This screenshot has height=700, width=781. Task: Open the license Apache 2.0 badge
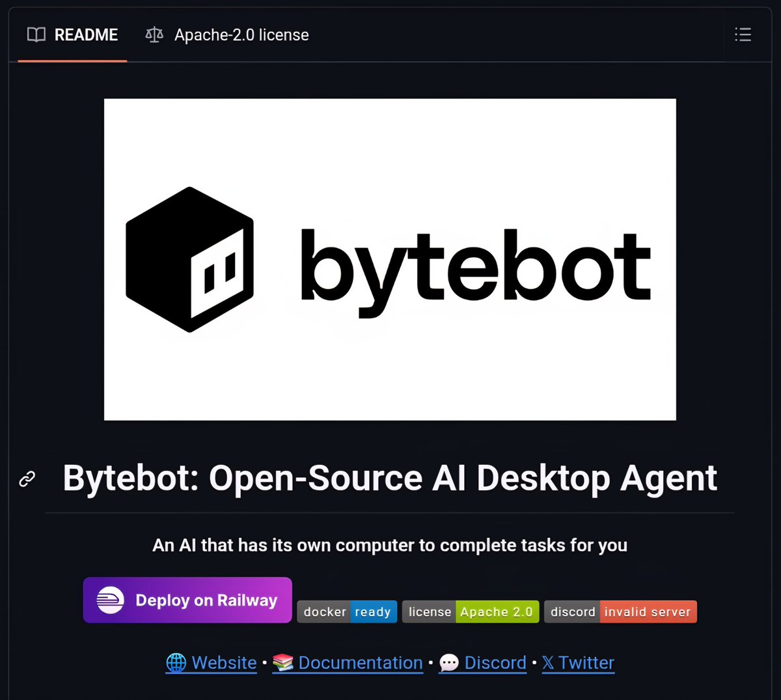[x=471, y=611]
